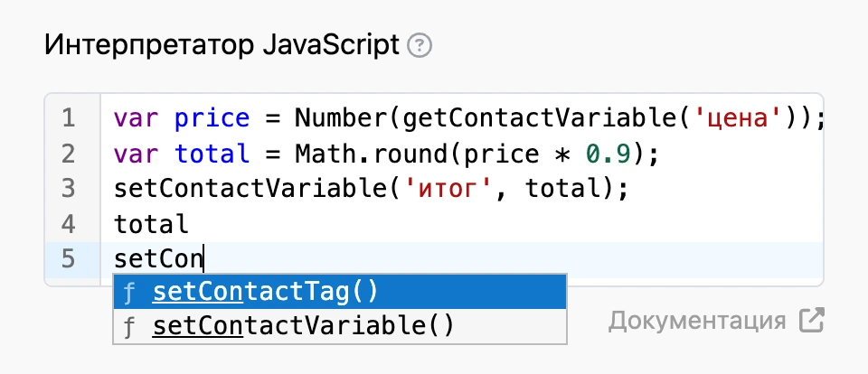This screenshot has height=374, width=868.
Task: Click the word total on line 4
Action: pos(151,224)
